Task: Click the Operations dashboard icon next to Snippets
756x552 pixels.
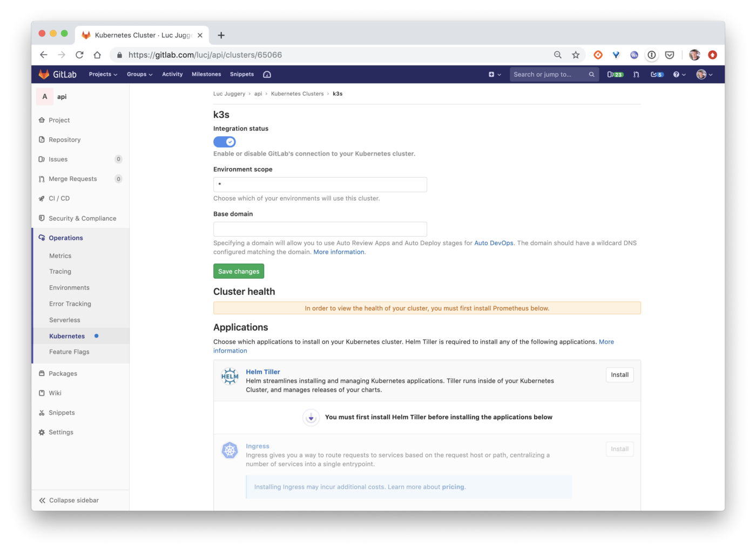Action: (x=267, y=75)
